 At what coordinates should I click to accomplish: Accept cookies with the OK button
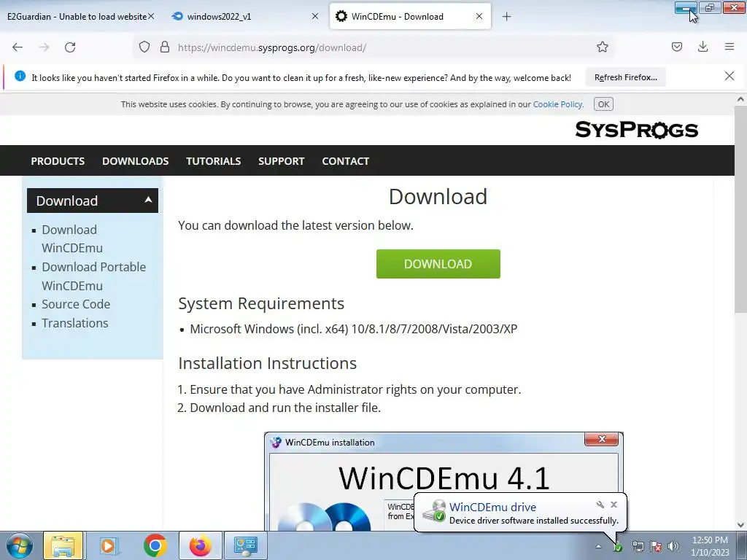[603, 104]
